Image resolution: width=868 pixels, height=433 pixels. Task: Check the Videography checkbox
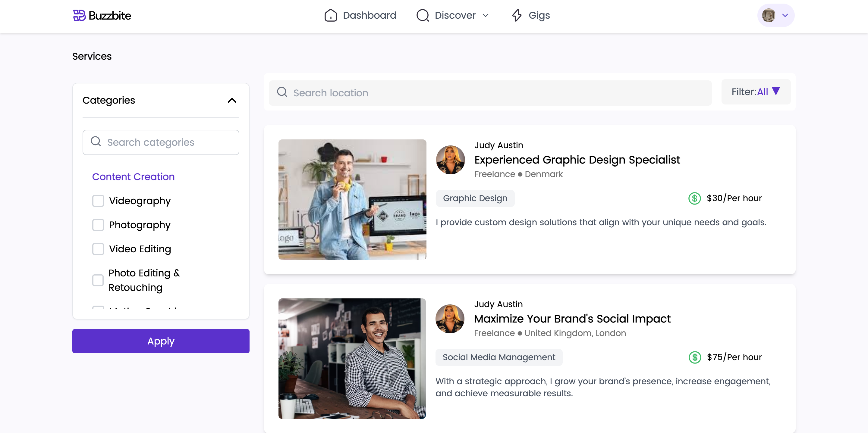click(98, 201)
